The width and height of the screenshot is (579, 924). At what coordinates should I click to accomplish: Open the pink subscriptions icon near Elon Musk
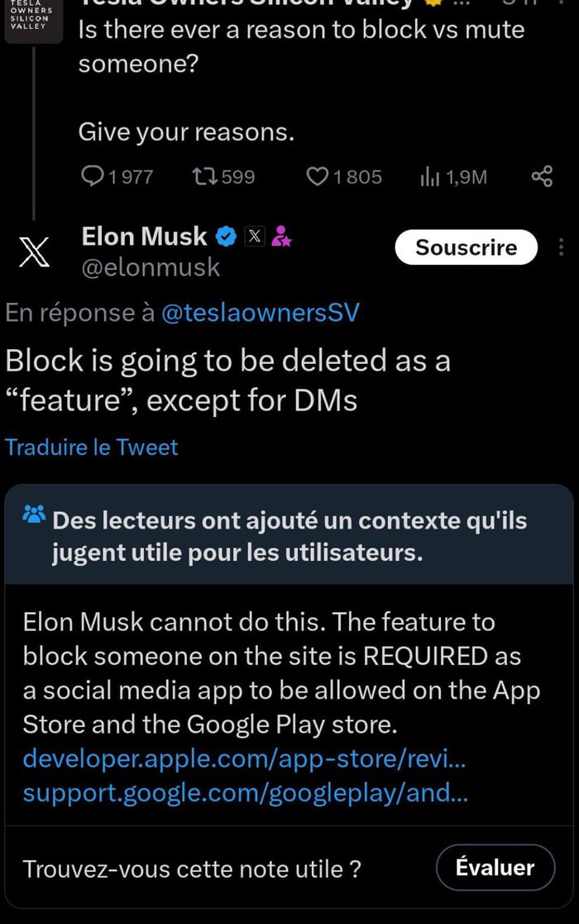click(281, 237)
